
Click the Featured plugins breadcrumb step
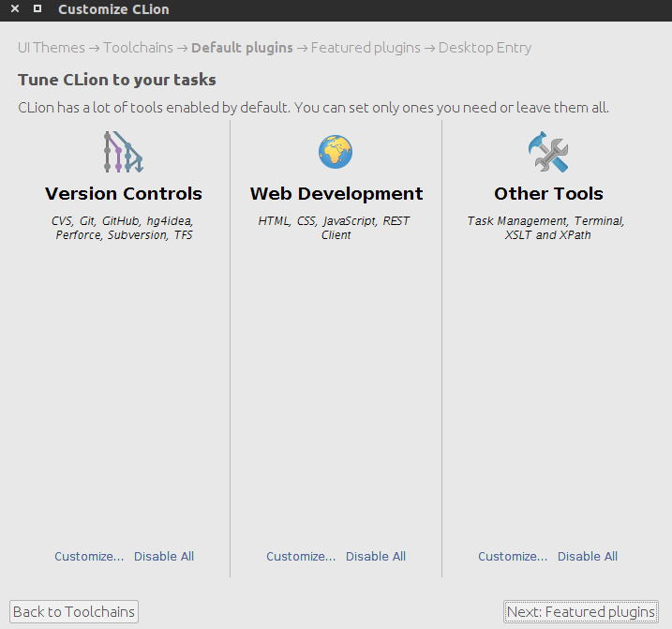(366, 48)
